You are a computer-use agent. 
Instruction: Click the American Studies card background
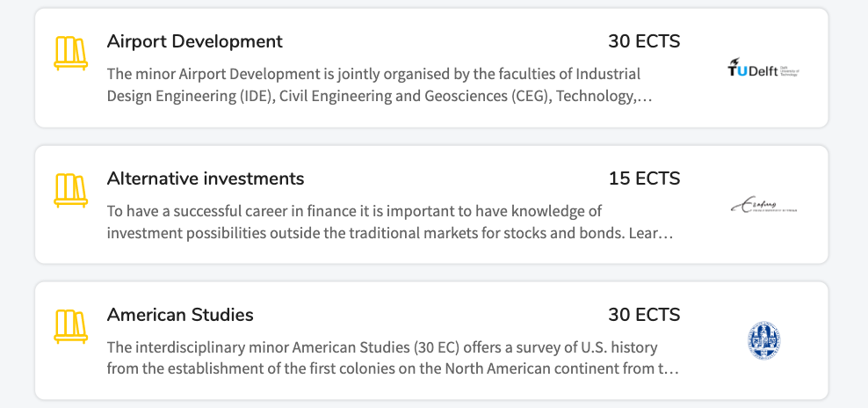[431, 340]
